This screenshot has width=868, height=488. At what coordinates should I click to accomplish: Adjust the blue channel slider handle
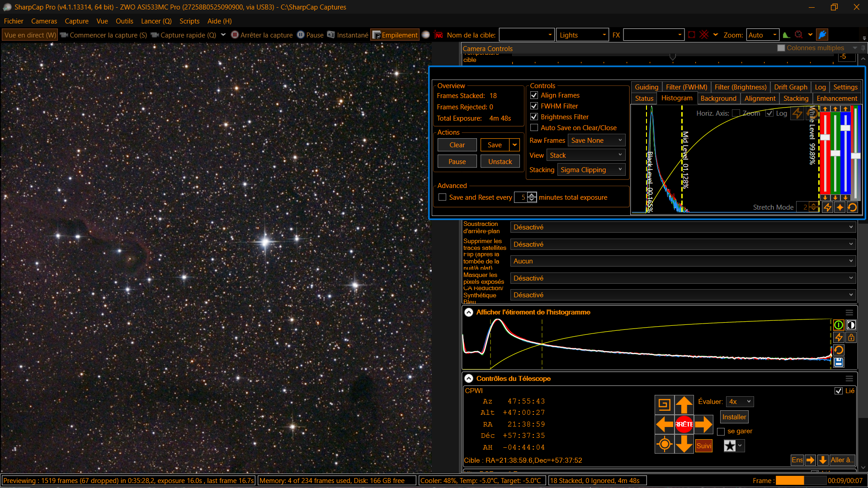(845, 128)
